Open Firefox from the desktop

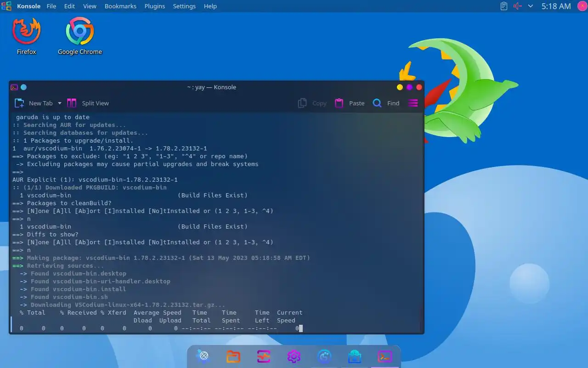(x=27, y=36)
